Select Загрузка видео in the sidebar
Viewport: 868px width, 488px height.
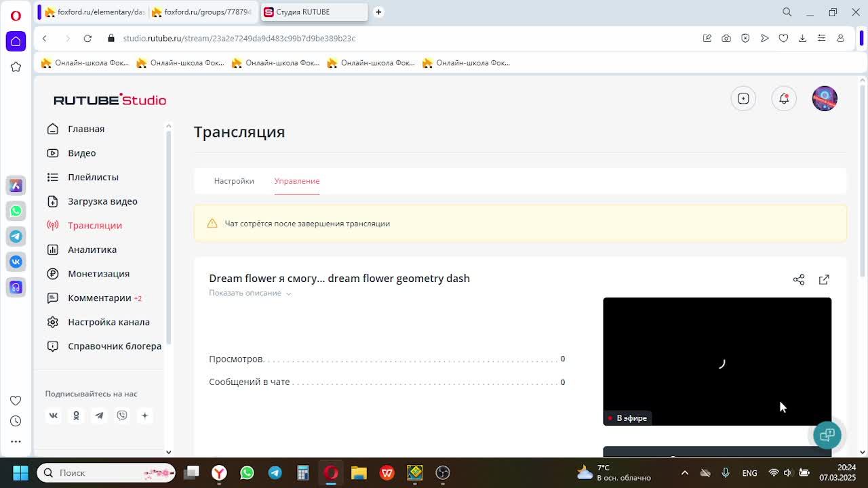click(x=92, y=201)
